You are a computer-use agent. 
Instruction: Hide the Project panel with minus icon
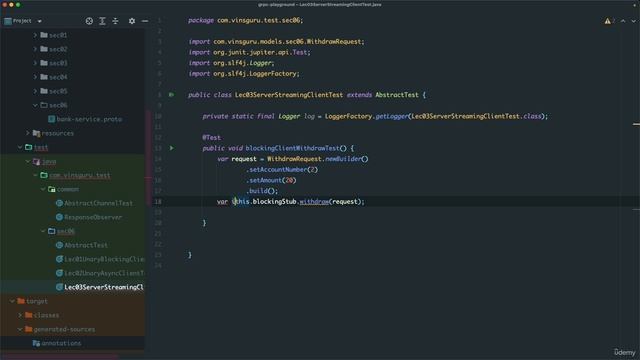pyautogui.click(x=145, y=21)
